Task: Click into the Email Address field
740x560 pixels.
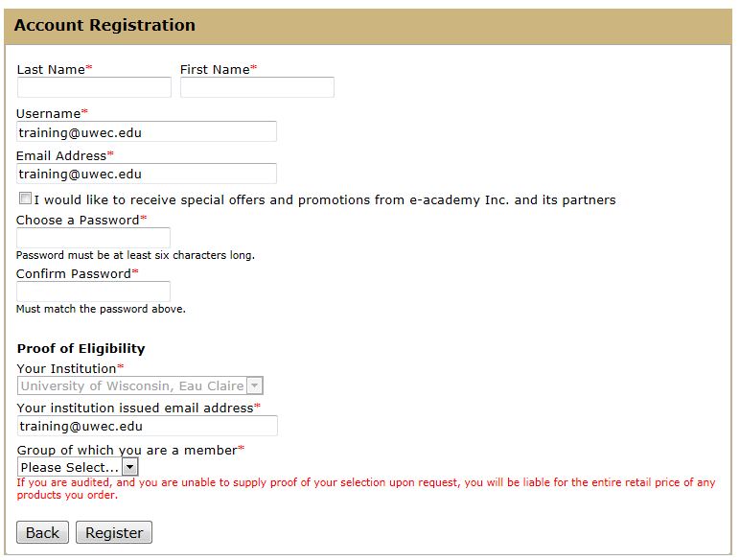Action: coord(147,174)
